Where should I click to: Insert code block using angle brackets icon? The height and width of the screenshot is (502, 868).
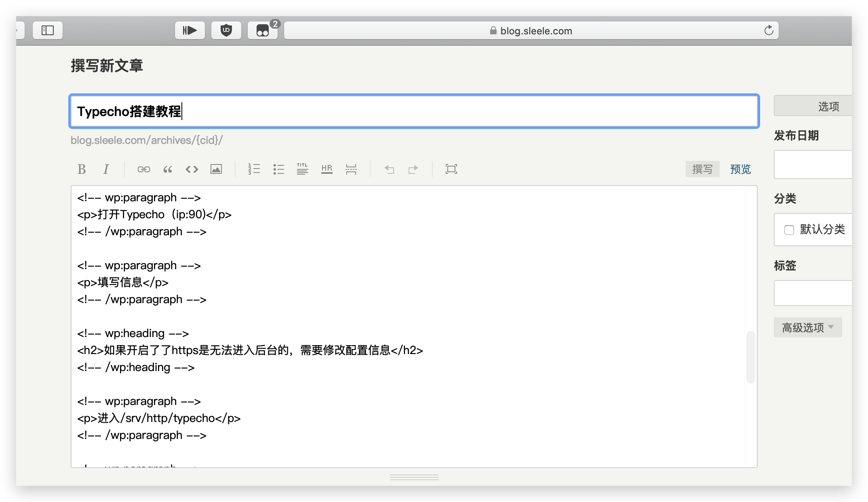[192, 169]
